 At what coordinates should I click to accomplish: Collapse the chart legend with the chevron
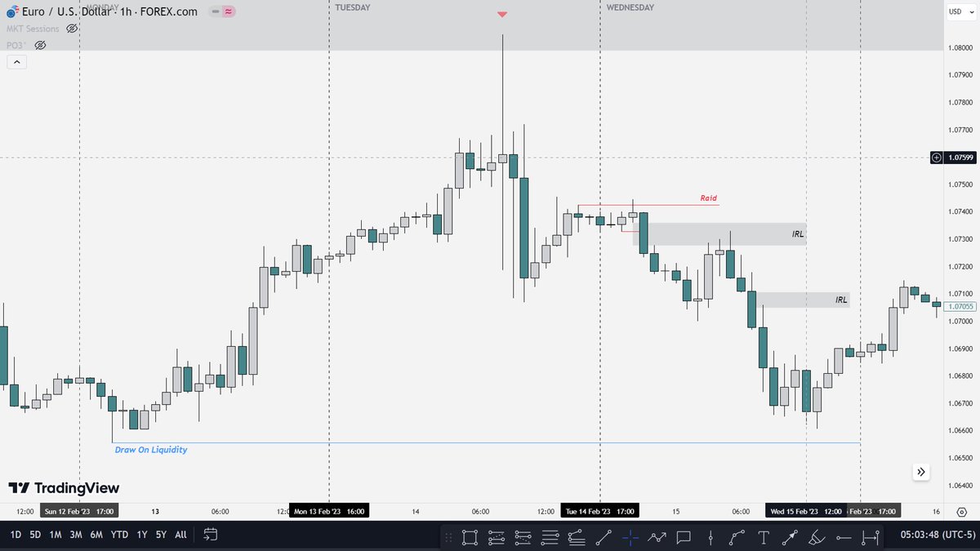point(16,61)
